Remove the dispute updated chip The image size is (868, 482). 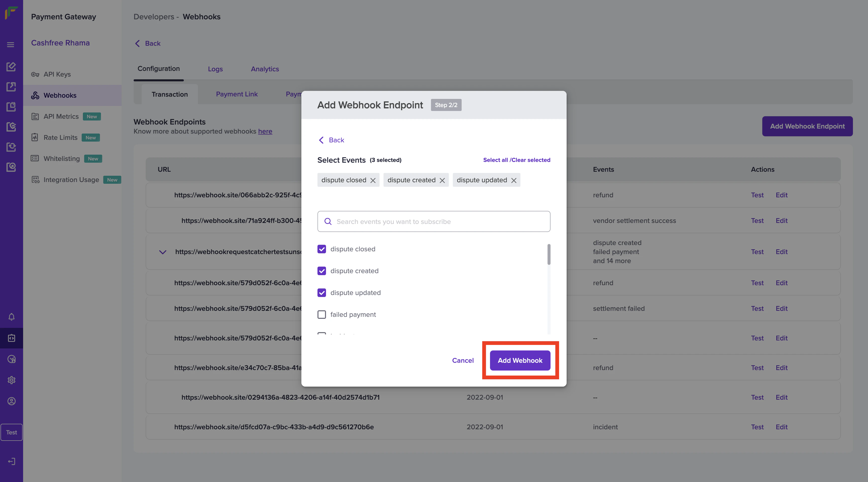[x=514, y=180]
